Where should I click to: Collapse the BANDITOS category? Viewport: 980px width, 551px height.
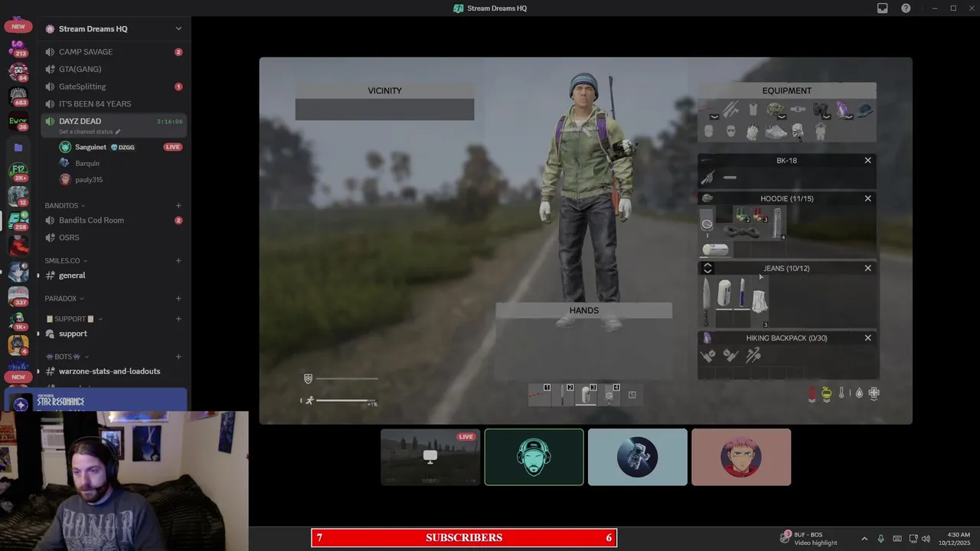65,206
